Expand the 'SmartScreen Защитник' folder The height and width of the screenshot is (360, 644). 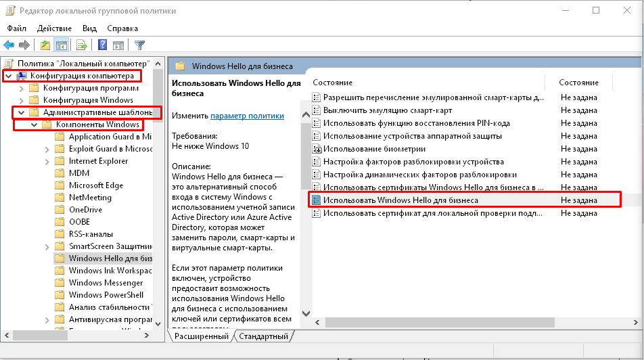[47, 246]
